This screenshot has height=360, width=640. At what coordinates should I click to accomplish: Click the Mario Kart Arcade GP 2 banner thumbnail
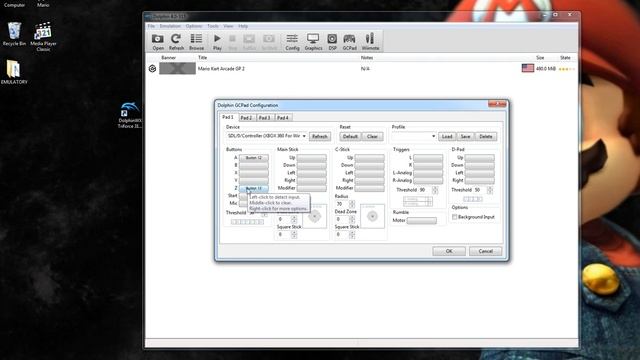(x=177, y=69)
